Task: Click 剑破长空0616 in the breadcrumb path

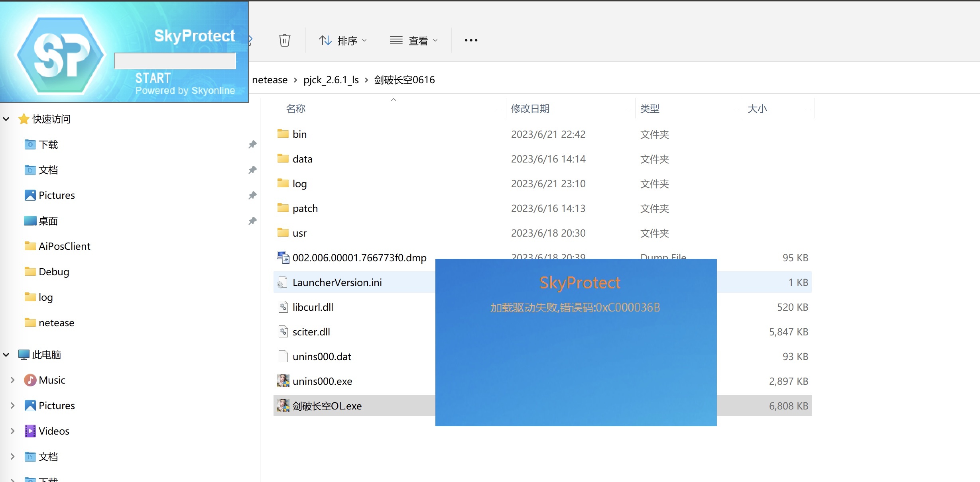Action: click(x=404, y=80)
